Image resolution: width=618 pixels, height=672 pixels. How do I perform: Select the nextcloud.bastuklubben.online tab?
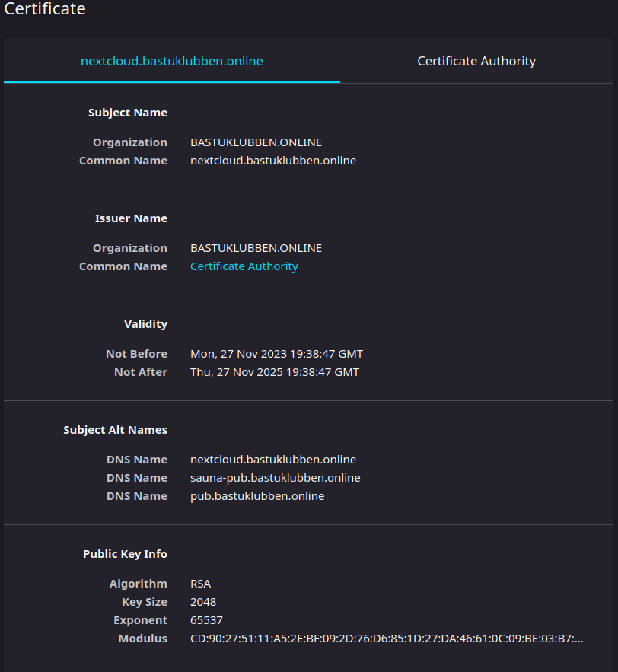coord(172,61)
